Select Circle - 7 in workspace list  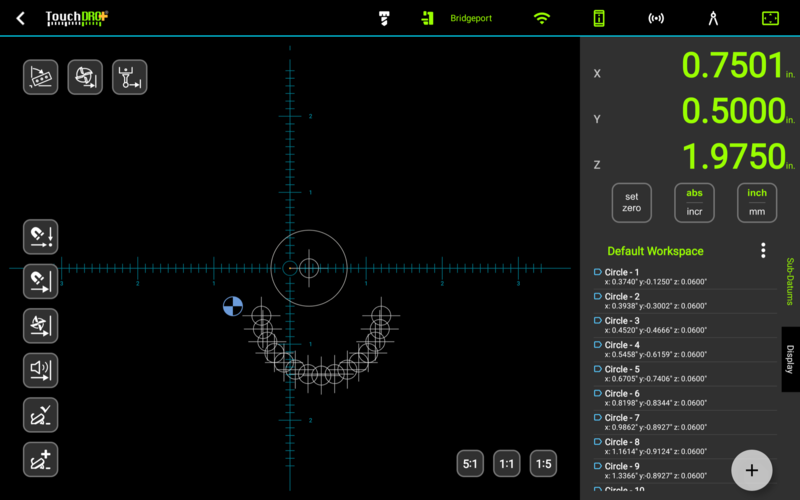point(685,422)
